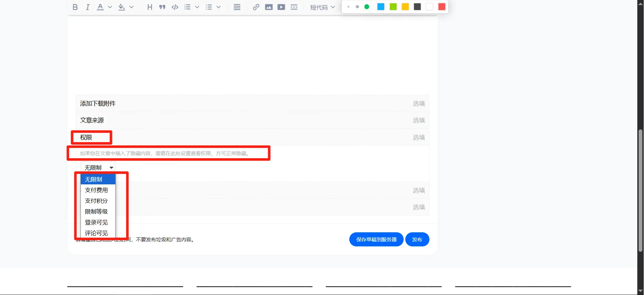Insert a hyperlink using the link icon
Screen dimensions: 644x295
click(256, 7)
